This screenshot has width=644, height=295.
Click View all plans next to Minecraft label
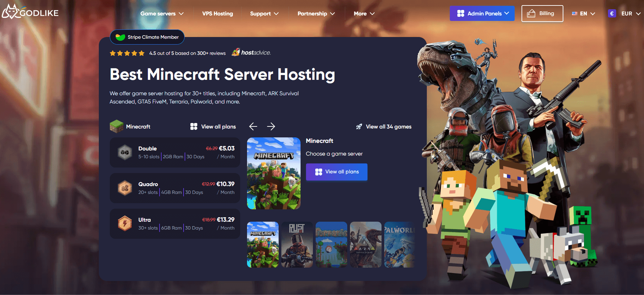[213, 126]
